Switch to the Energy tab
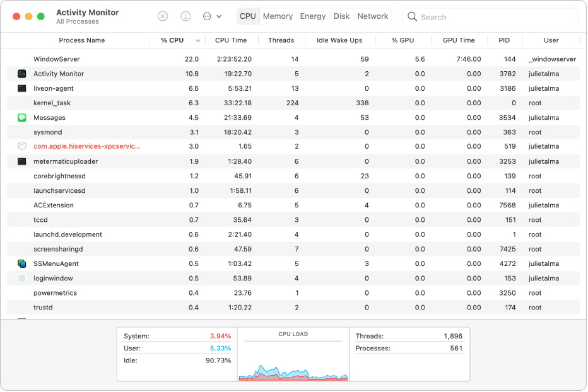Screen dimensions: 588x392 coord(312,16)
